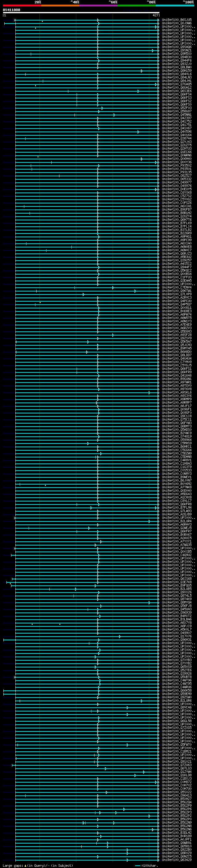Click the UniRef100_Q45NN1 entry
Screen dimensions: 197x868
pyautogui.click(x=176, y=115)
